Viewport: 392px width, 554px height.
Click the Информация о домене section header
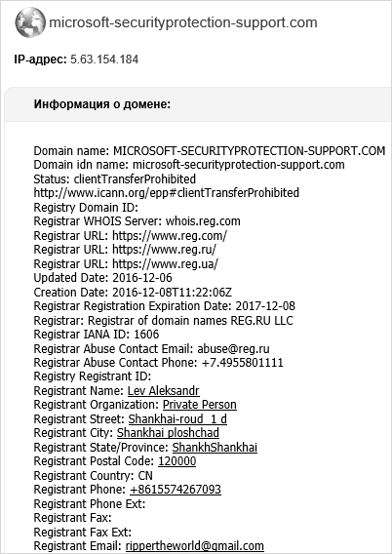coord(102,104)
